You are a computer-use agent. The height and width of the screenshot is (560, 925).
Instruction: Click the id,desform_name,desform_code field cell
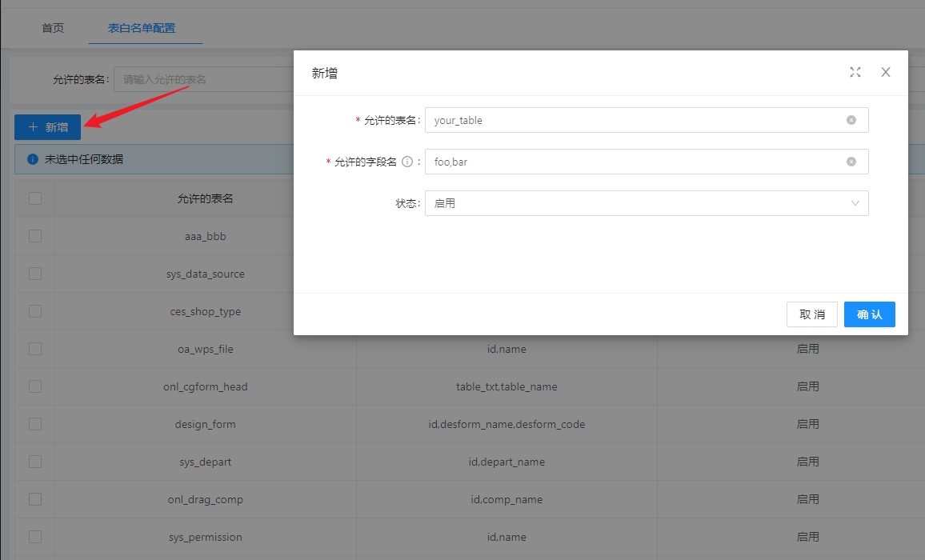(x=507, y=424)
